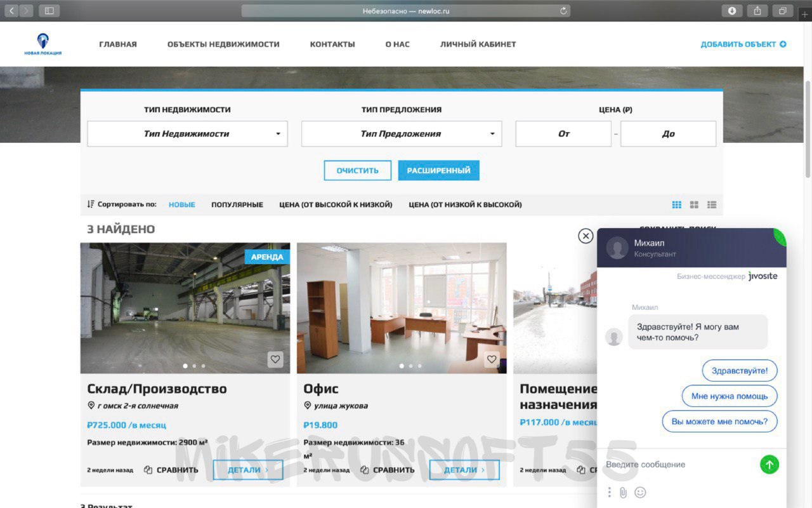Click Размер недвижимости: 2900 м² text

147,442
